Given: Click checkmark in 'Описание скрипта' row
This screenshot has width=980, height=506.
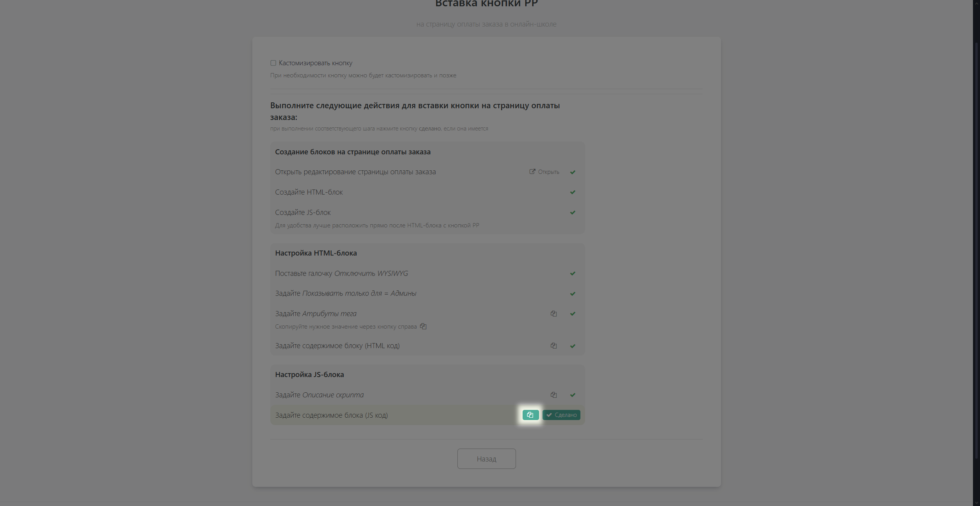Looking at the screenshot, I should 573,395.
